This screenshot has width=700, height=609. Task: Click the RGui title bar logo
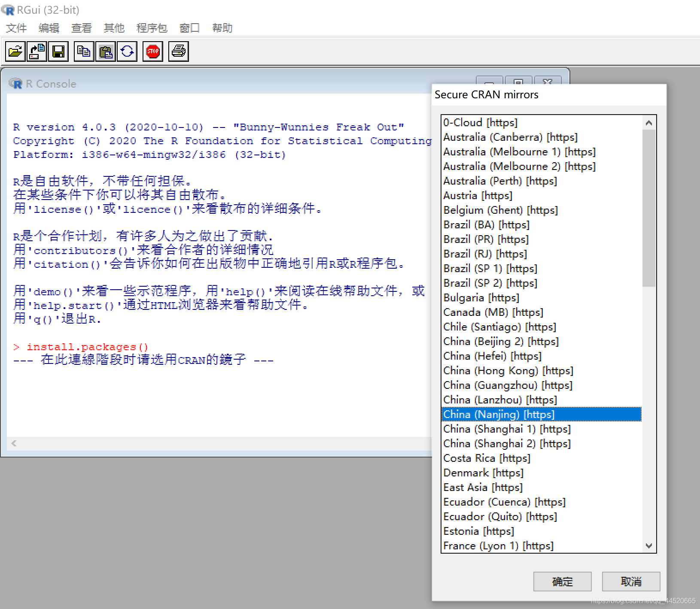(8, 10)
